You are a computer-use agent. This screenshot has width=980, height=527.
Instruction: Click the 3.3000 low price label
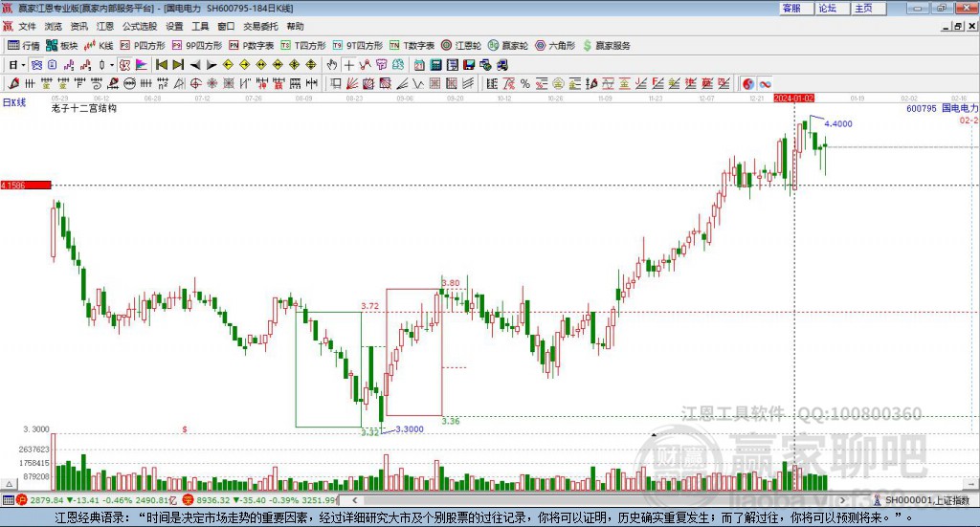[x=410, y=429]
